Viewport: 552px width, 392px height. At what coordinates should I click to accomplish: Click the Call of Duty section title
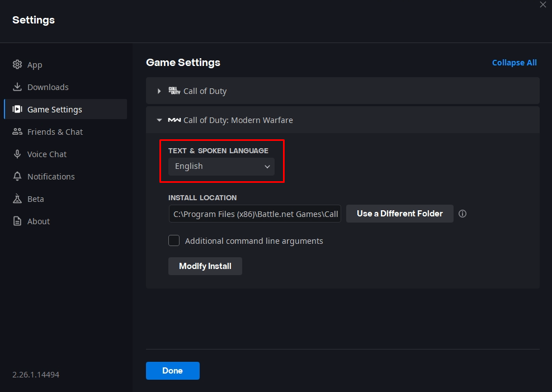pyautogui.click(x=205, y=91)
